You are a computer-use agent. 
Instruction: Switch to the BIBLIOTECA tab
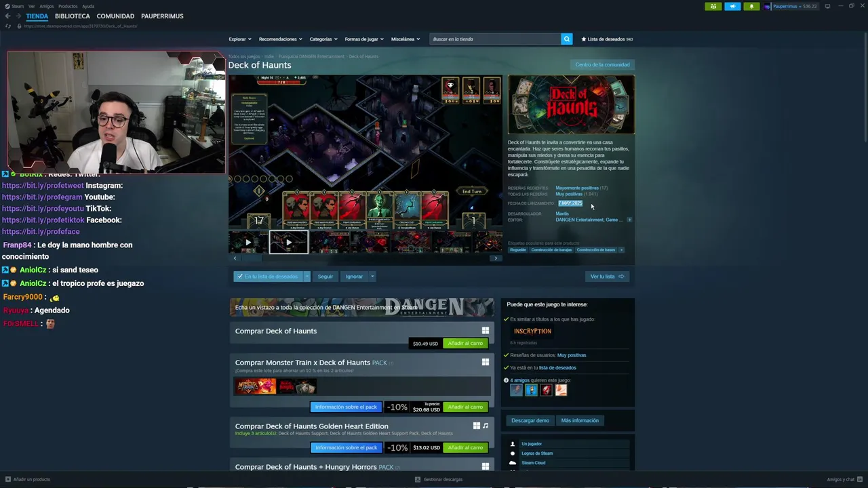click(73, 16)
